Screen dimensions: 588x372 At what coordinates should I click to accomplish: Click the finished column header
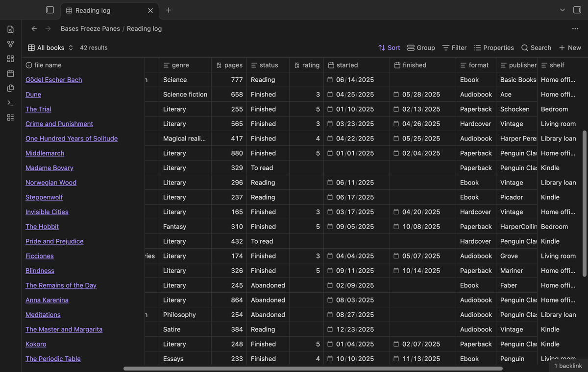point(423,65)
